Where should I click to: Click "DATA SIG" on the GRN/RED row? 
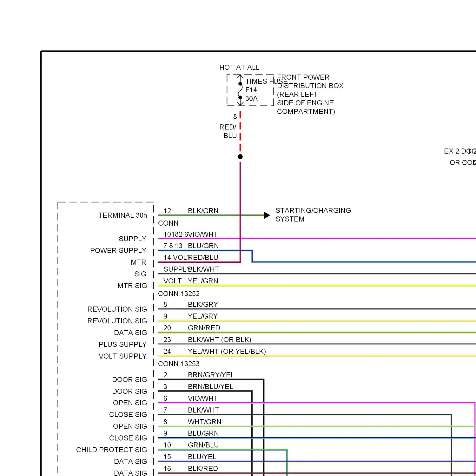pos(131,333)
